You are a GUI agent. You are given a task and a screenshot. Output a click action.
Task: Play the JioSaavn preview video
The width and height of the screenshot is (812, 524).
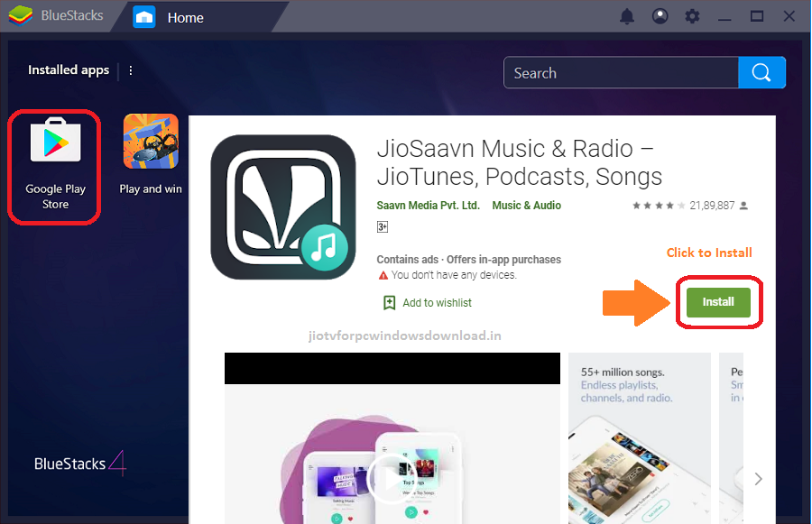(392, 478)
